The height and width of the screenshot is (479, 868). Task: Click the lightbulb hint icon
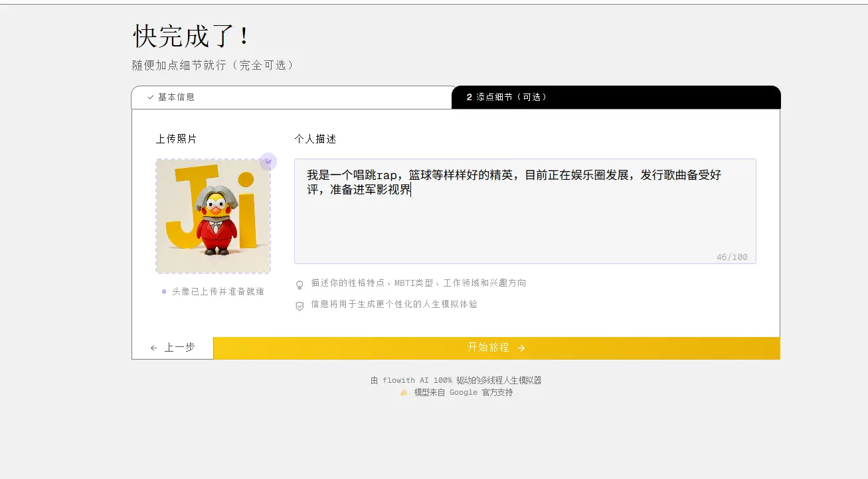click(300, 285)
